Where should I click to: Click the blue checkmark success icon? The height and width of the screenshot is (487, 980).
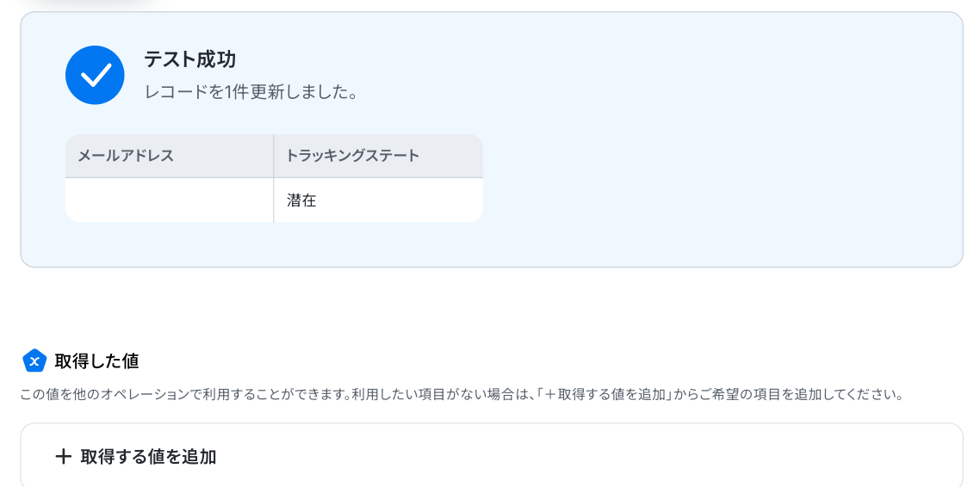click(95, 75)
